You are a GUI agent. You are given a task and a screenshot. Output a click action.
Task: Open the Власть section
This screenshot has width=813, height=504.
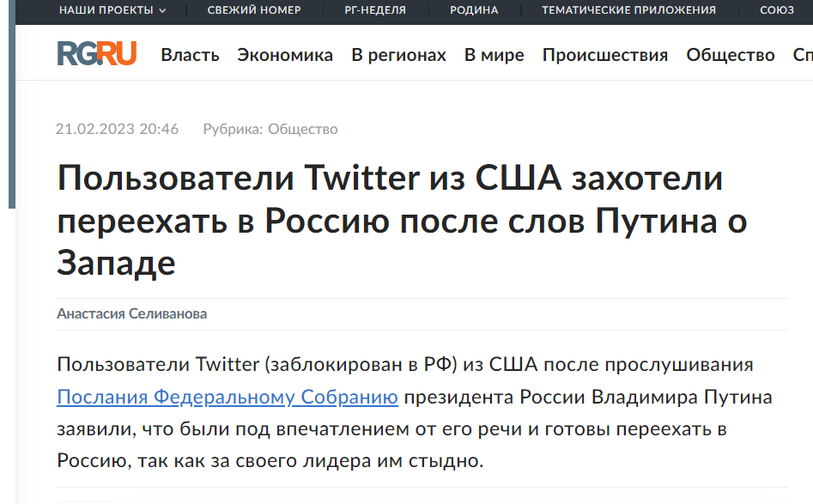tap(190, 55)
